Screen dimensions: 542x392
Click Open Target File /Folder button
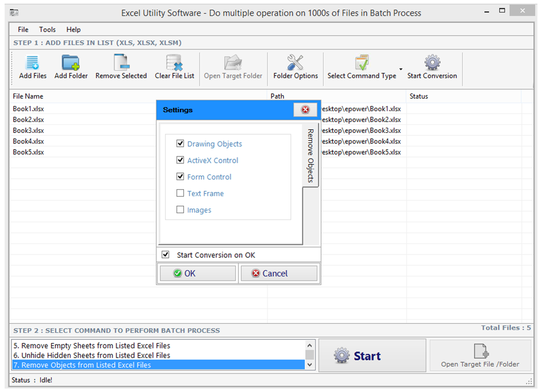[x=480, y=355]
